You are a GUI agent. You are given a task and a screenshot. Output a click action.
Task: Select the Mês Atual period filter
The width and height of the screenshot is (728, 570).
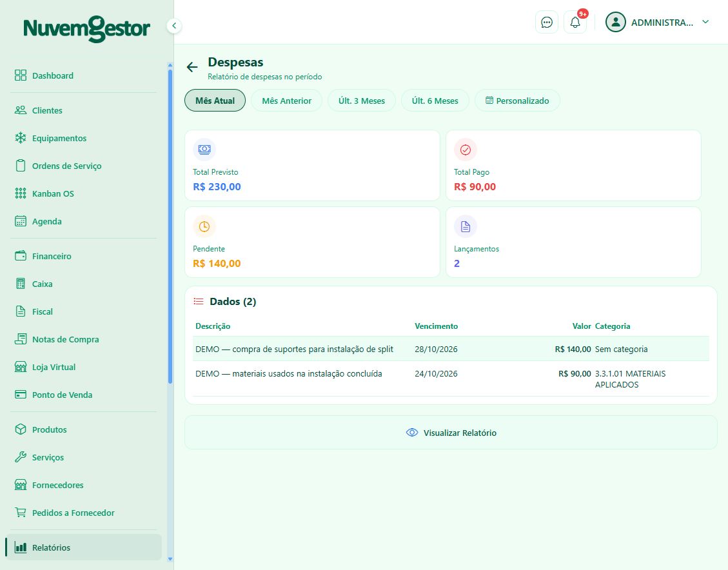215,101
